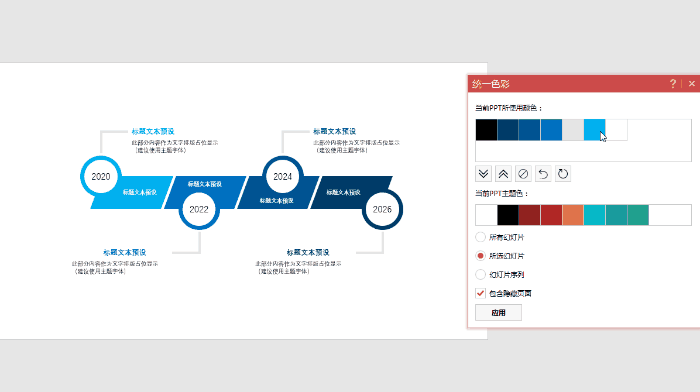
Task: Choose the dark red theme color swatch
Action: pos(529,215)
